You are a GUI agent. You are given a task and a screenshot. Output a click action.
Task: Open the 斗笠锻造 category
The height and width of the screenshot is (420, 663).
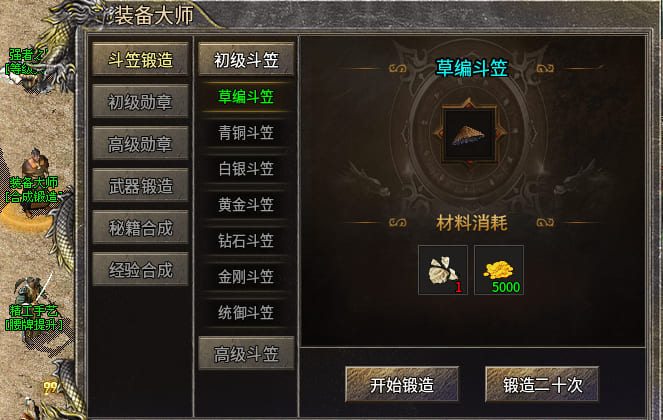[140, 60]
